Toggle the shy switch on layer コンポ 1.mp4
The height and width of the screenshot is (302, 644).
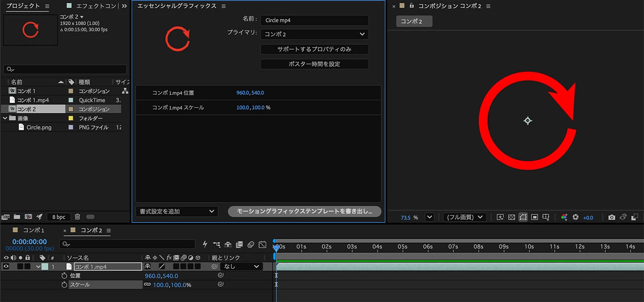[148, 266]
